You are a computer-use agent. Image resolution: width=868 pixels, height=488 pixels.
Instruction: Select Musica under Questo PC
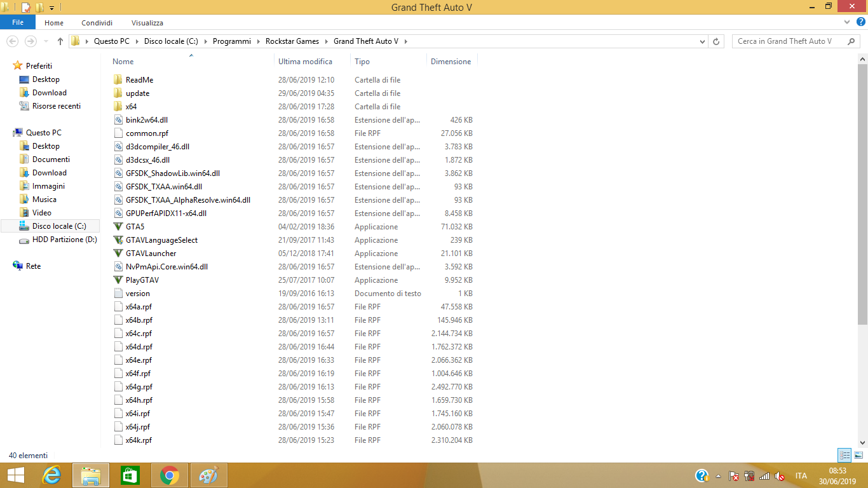[x=44, y=200]
